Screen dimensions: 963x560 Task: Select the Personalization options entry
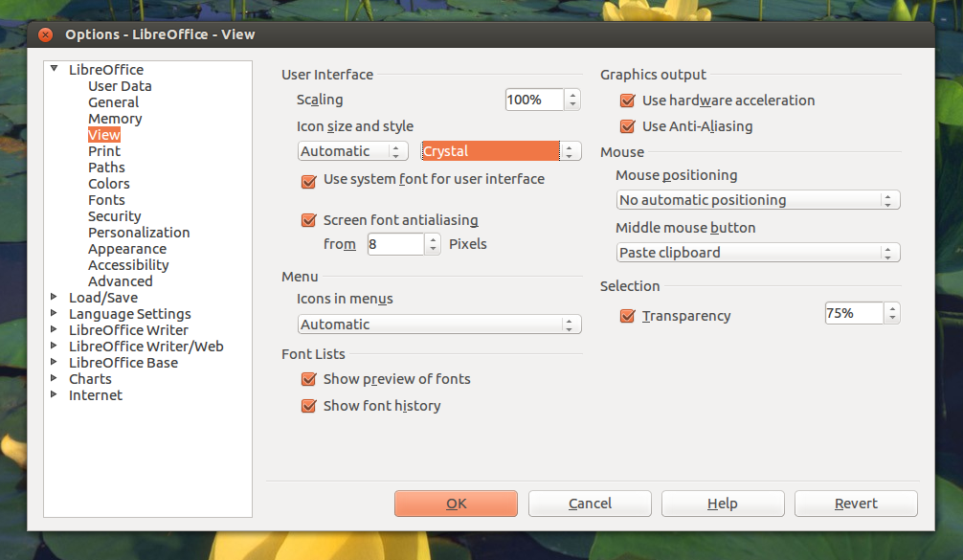[x=139, y=232]
